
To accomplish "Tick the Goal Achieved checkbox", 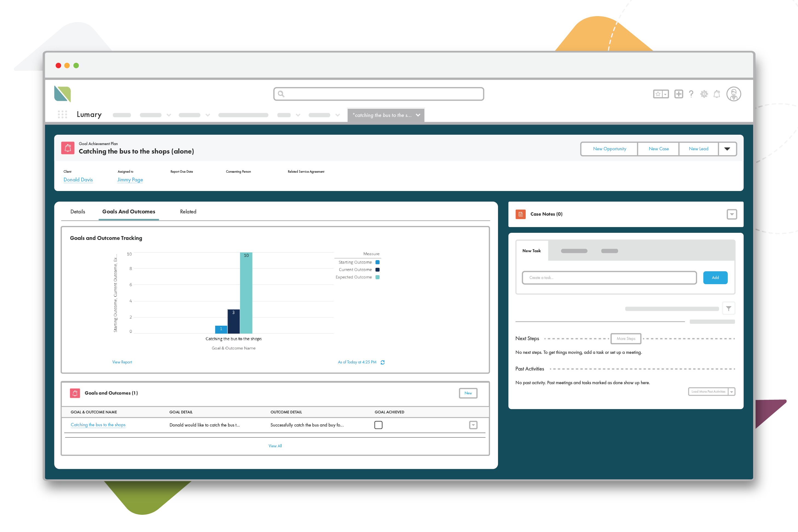I will tap(378, 425).
